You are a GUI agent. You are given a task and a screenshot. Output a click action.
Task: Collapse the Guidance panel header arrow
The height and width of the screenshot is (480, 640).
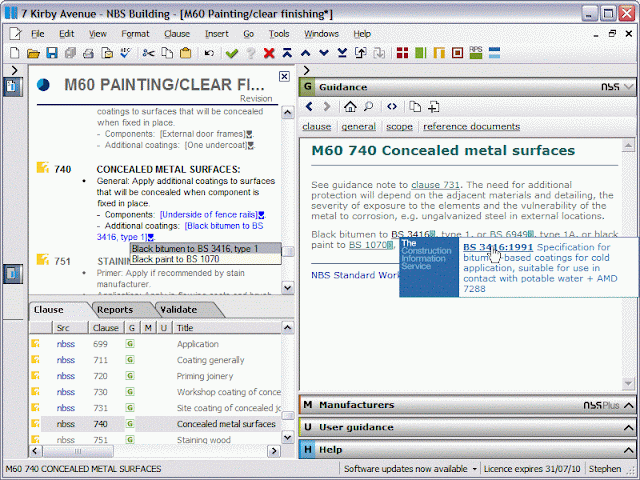coord(629,87)
